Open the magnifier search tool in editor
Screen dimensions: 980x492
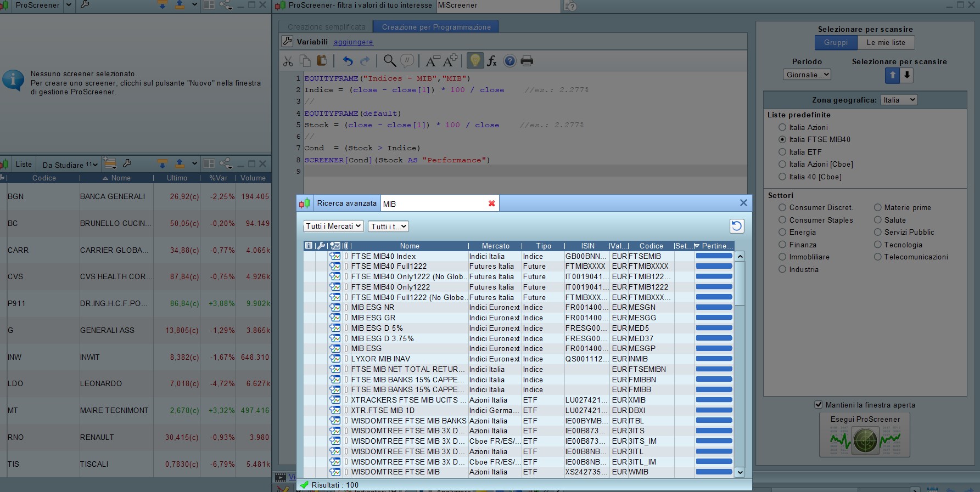389,61
